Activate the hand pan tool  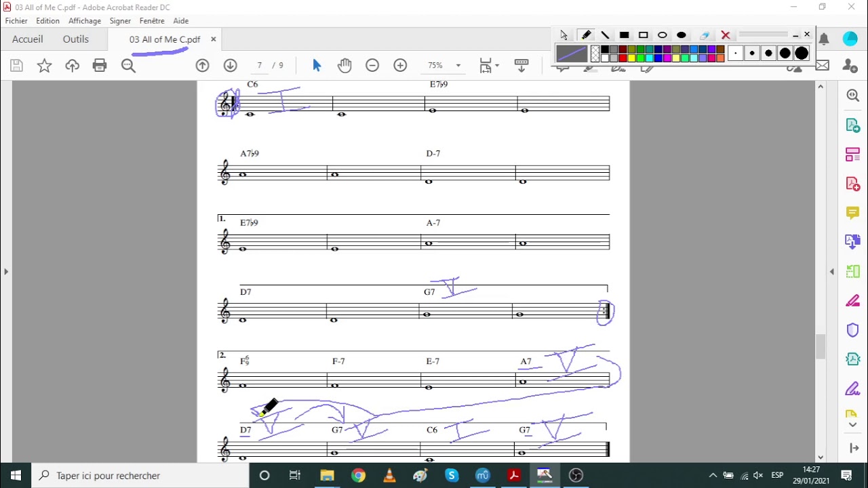click(x=344, y=65)
